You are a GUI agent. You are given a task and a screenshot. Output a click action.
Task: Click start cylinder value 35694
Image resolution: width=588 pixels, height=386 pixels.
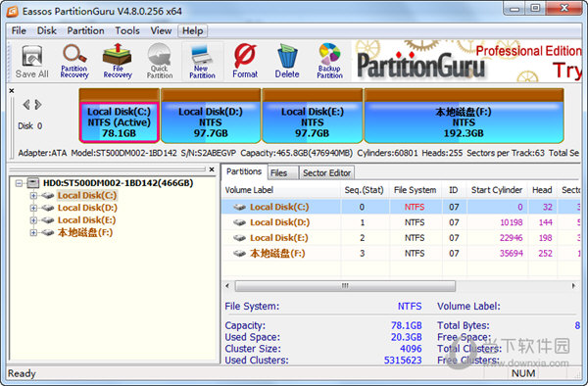click(512, 254)
